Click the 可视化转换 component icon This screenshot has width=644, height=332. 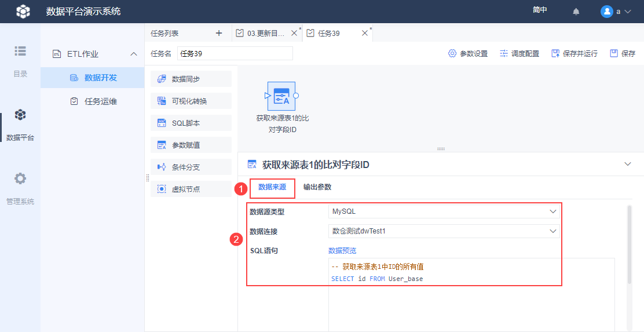(162, 101)
